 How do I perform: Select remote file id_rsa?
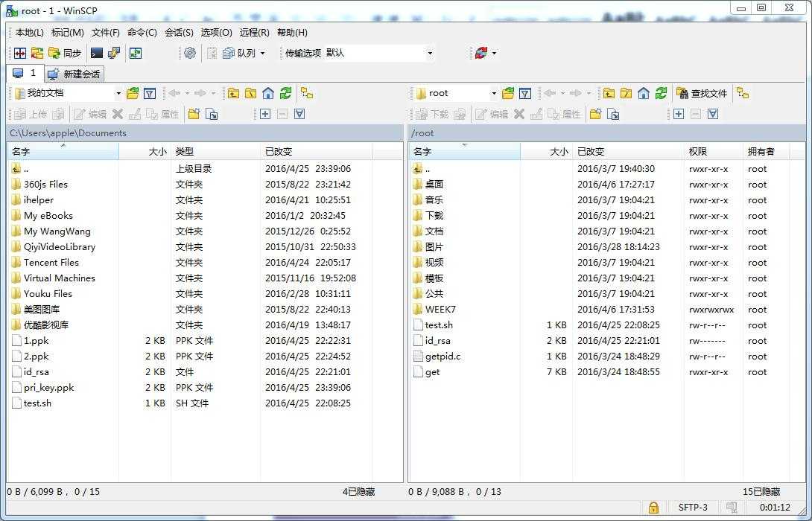point(437,340)
